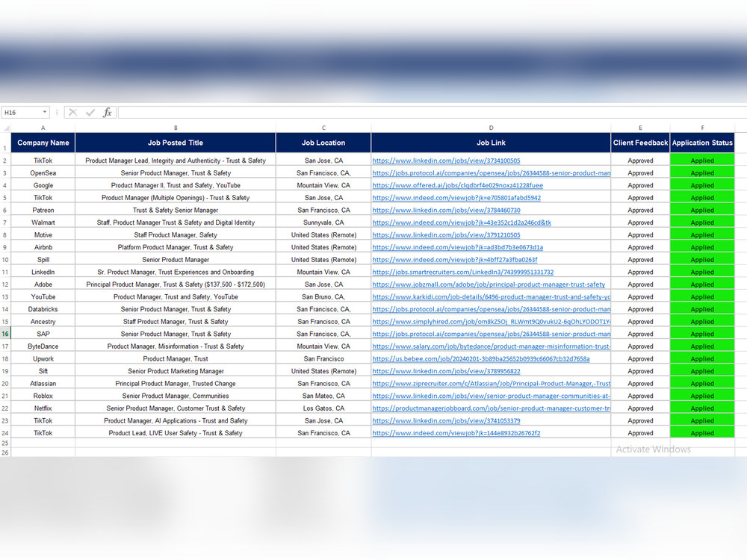Image resolution: width=747 pixels, height=560 pixels.
Task: Select column F header
Action: point(702,128)
